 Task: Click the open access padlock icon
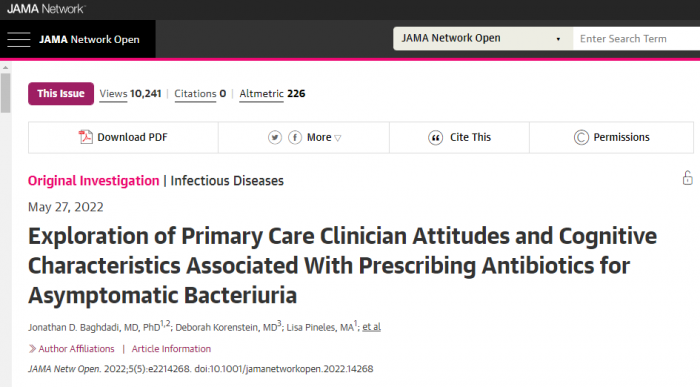(x=688, y=178)
